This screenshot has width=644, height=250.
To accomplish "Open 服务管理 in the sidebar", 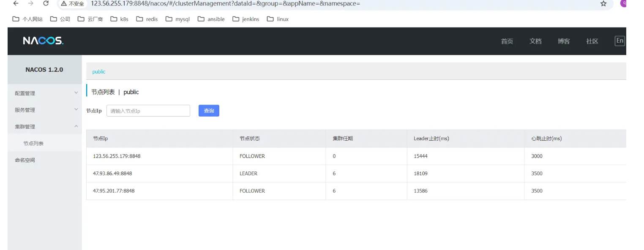I will (x=25, y=110).
